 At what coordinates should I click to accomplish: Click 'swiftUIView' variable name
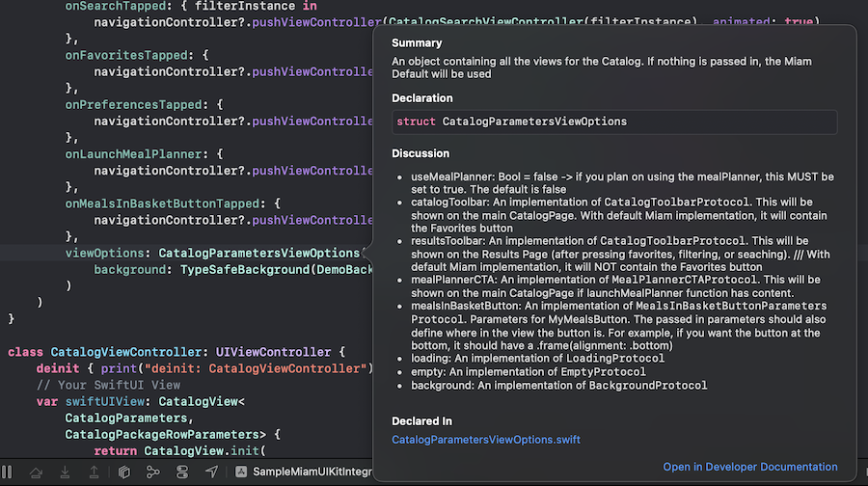104,401
